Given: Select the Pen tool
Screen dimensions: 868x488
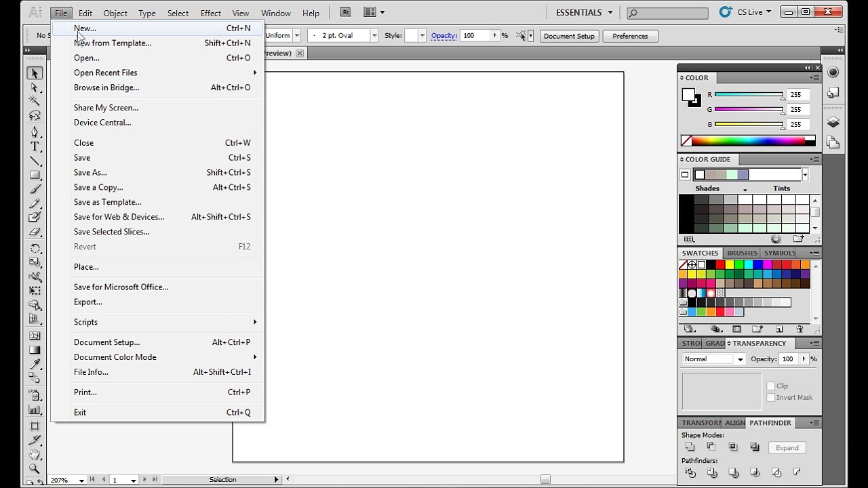Looking at the screenshot, I should pos(35,131).
